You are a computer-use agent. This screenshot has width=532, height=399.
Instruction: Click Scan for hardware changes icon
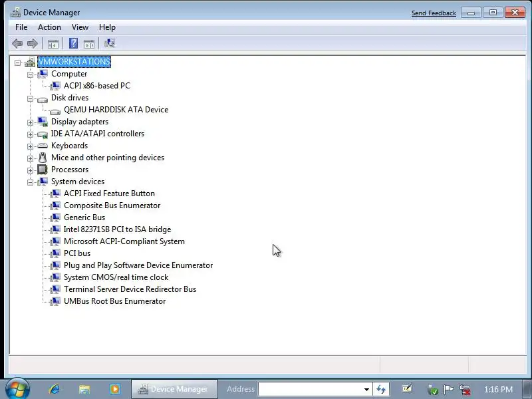point(110,43)
